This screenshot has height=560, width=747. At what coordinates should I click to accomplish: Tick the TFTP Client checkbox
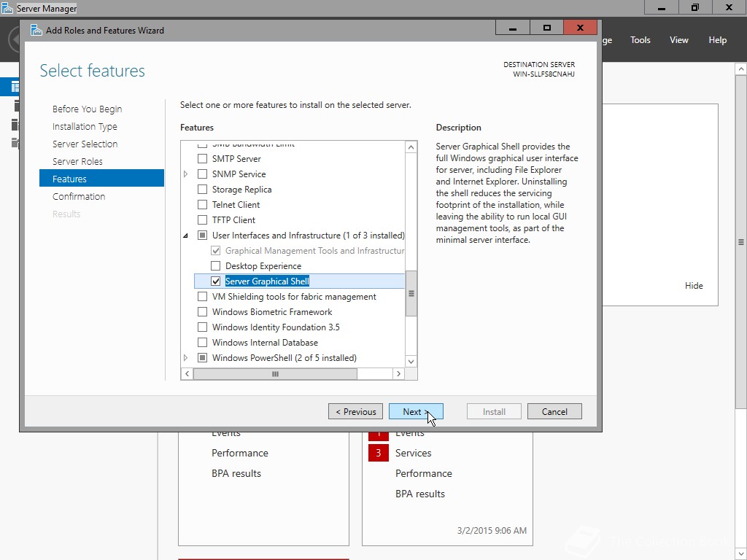(203, 219)
